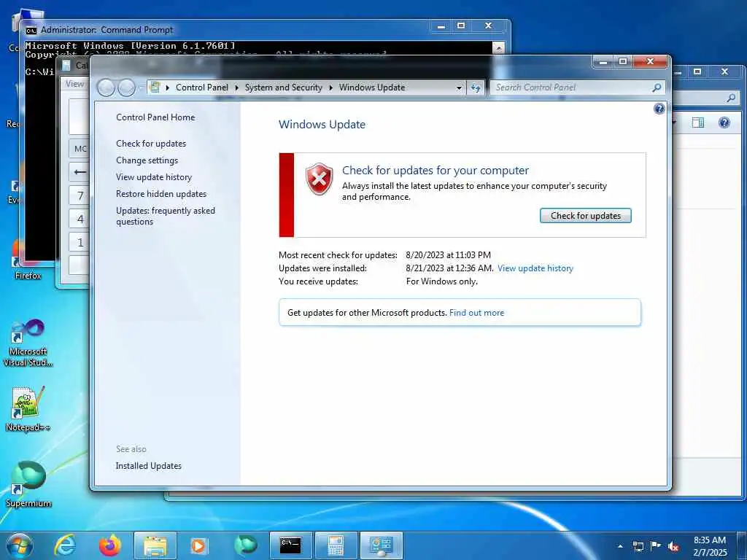Switch to Command Prompt taskbar button
Screen dimensions: 747x560
click(x=290, y=545)
